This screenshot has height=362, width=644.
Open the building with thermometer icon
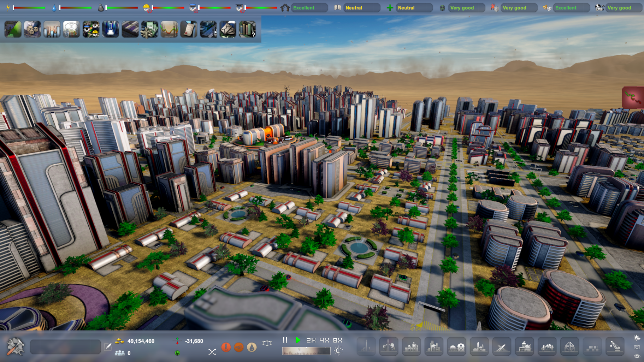click(x=208, y=29)
